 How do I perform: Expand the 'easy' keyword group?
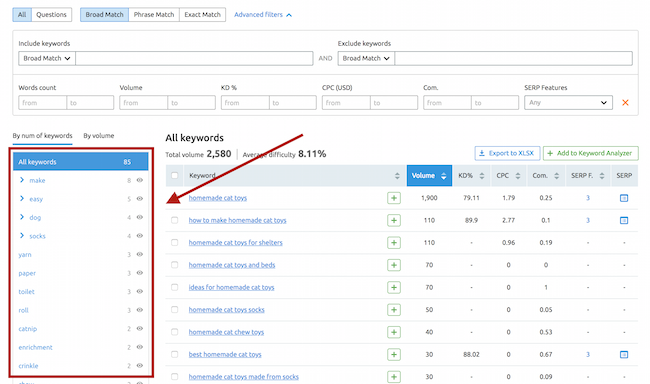[x=22, y=199]
